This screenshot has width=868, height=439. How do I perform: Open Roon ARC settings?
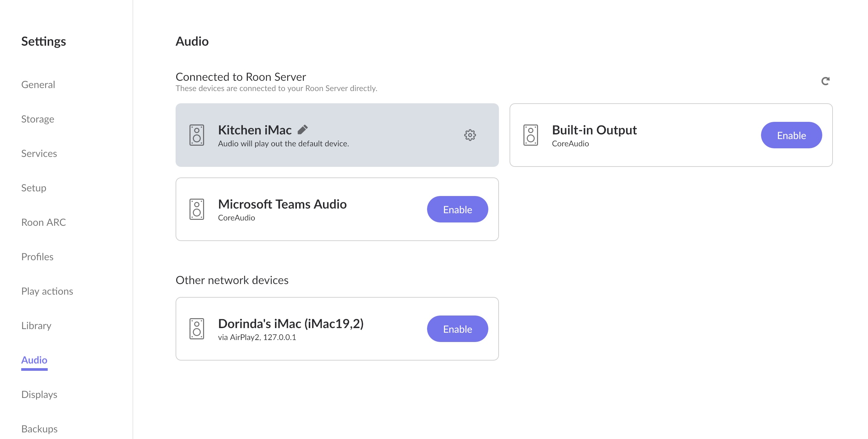(43, 222)
